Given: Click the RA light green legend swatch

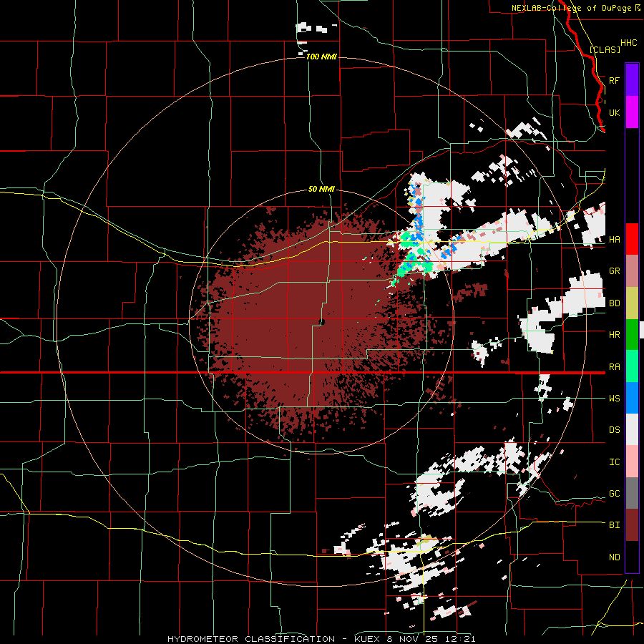Looking at the screenshot, I should click(x=632, y=366).
